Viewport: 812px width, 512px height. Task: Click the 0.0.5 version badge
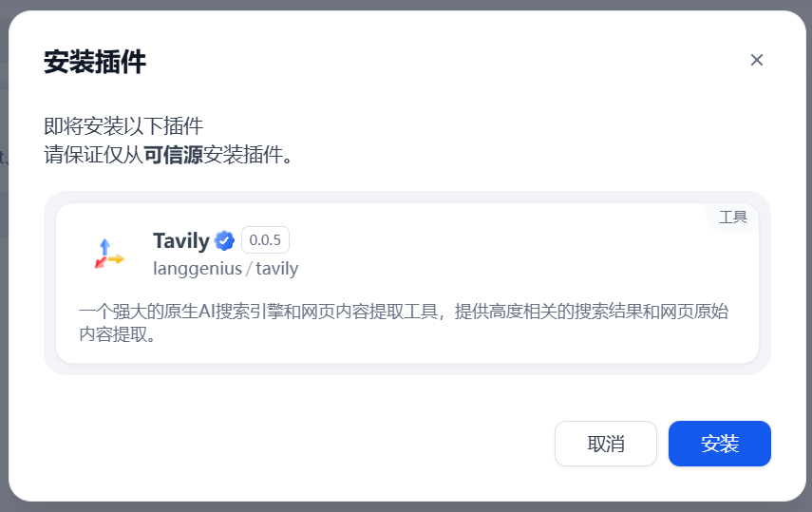(265, 240)
